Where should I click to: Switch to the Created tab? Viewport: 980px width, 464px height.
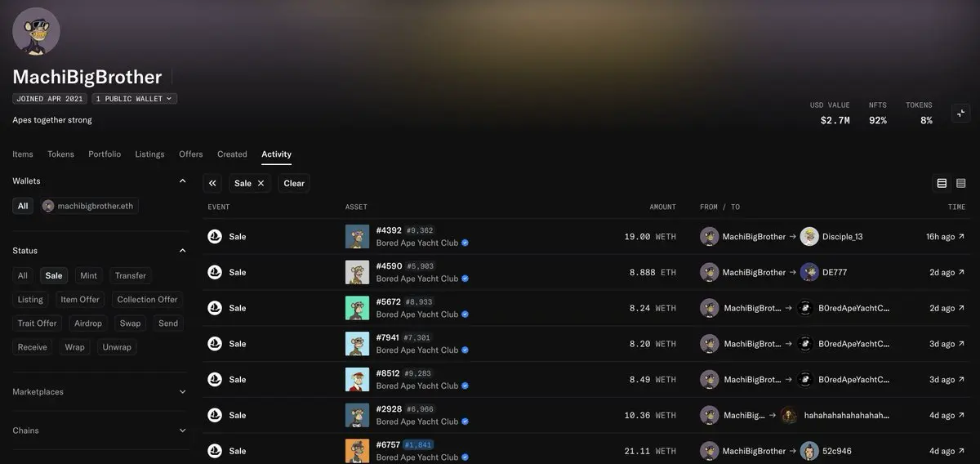tap(232, 154)
